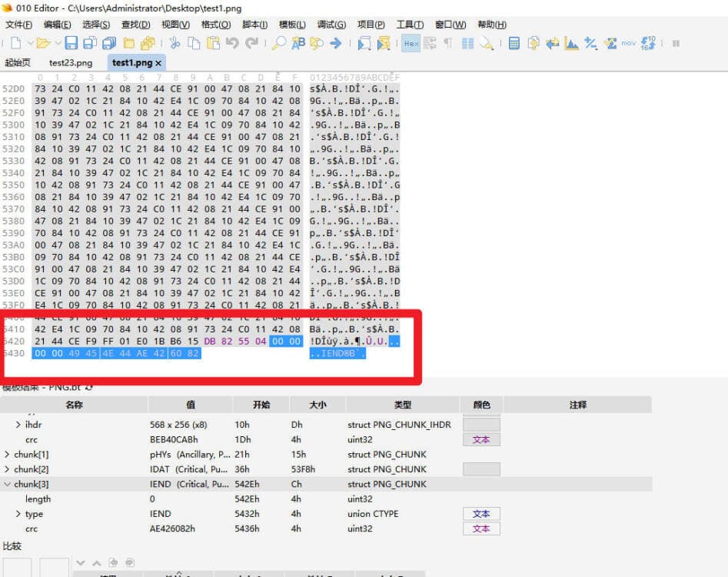Viewport: 728px width, 577px height.
Task: Open the Calculator tool icon
Action: (514, 44)
